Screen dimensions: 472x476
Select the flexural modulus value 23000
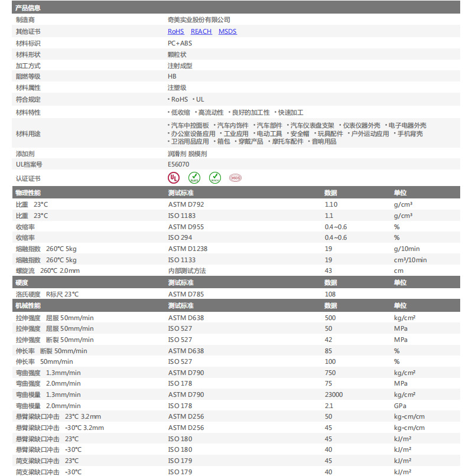pyautogui.click(x=334, y=395)
